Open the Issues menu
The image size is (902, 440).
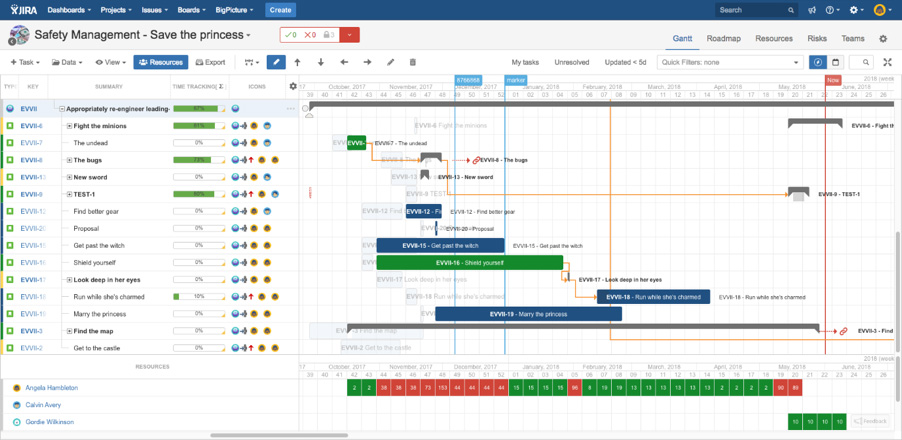[153, 10]
